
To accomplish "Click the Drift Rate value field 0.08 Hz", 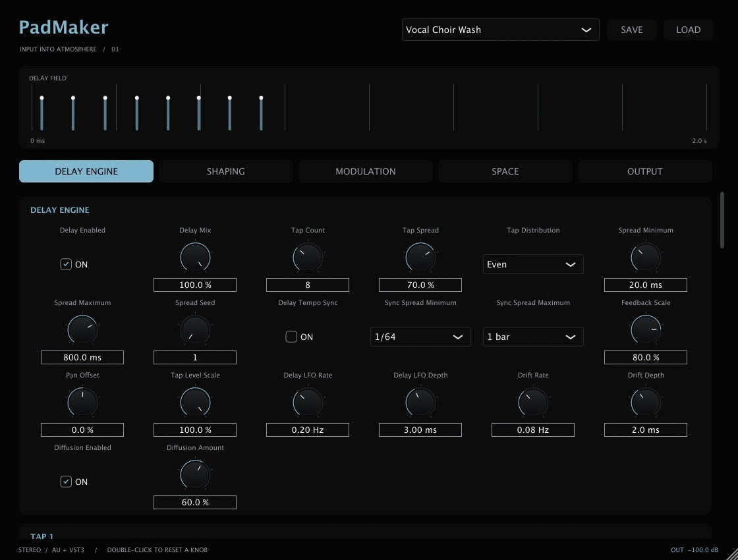I will pyautogui.click(x=533, y=430).
